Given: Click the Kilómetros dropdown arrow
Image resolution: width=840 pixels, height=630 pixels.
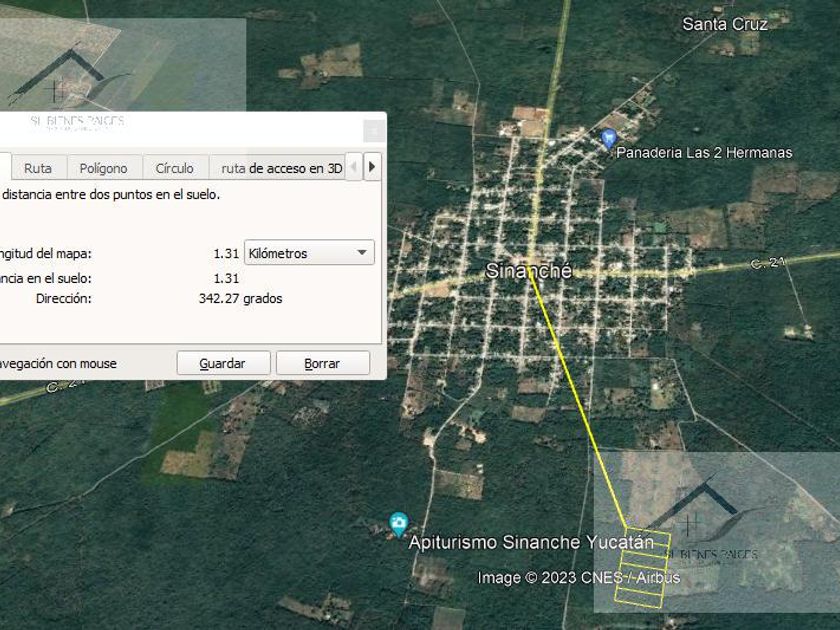Looking at the screenshot, I should point(362,252).
